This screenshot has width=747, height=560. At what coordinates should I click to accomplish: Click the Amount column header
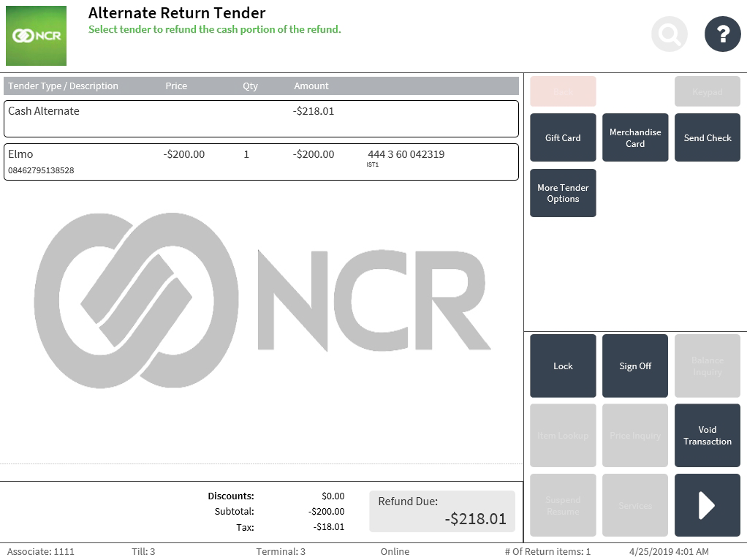click(x=311, y=86)
